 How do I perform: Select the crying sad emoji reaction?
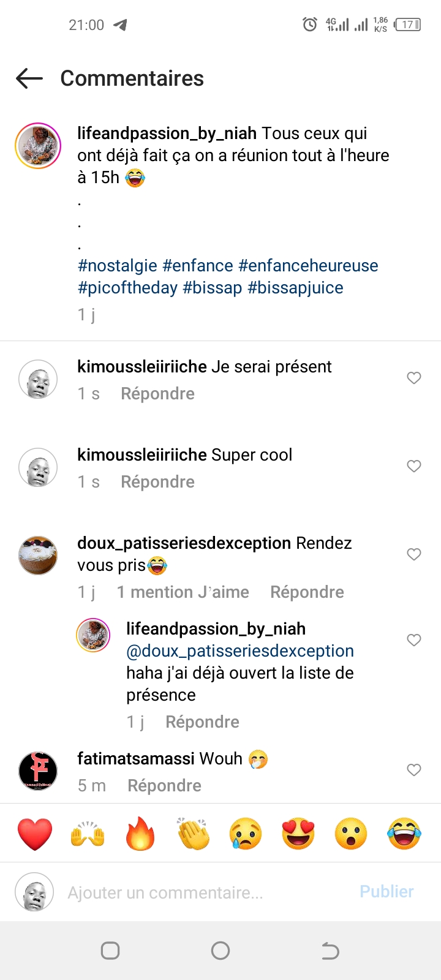click(246, 834)
